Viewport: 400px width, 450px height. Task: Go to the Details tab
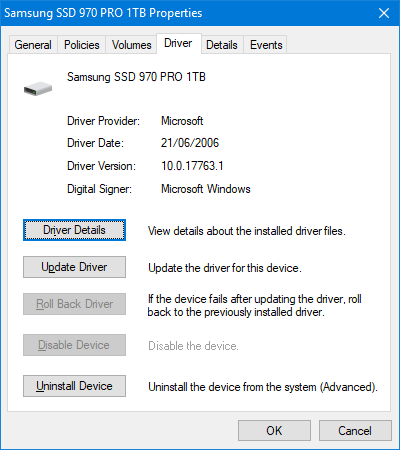coord(222,45)
